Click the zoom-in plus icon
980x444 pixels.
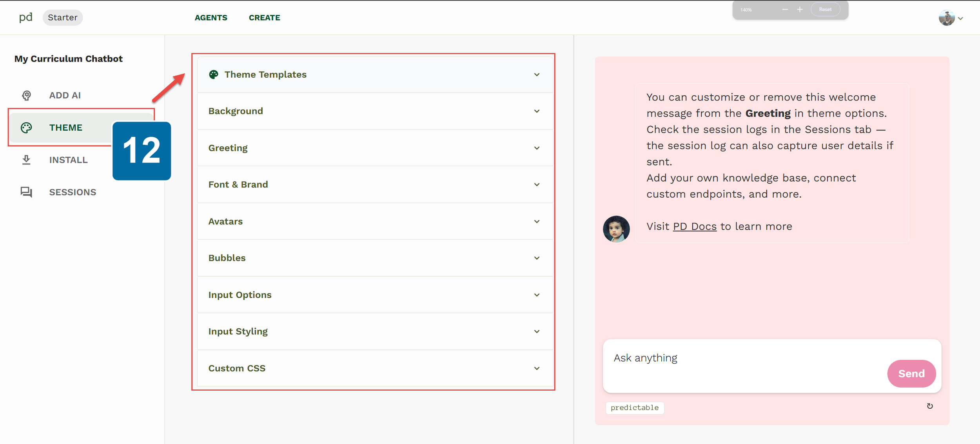[x=800, y=9]
